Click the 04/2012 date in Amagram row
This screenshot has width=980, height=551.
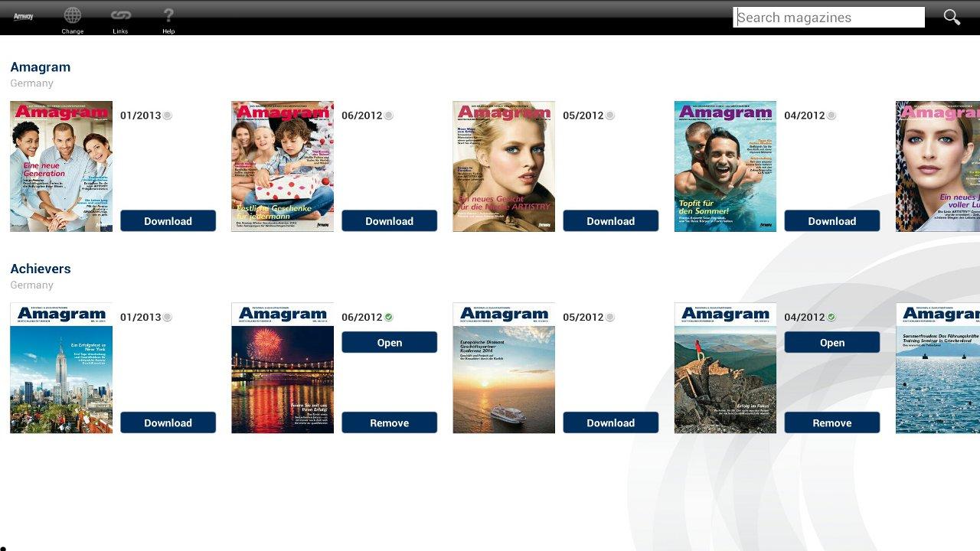tap(805, 116)
